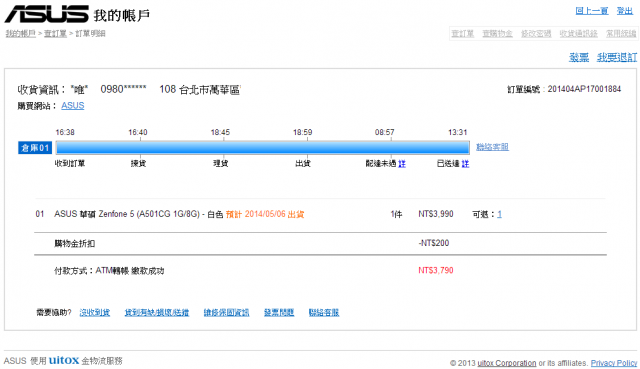The height and width of the screenshot is (369, 640).
Task: Open 詳 details next to 已送達
Action: (x=465, y=164)
